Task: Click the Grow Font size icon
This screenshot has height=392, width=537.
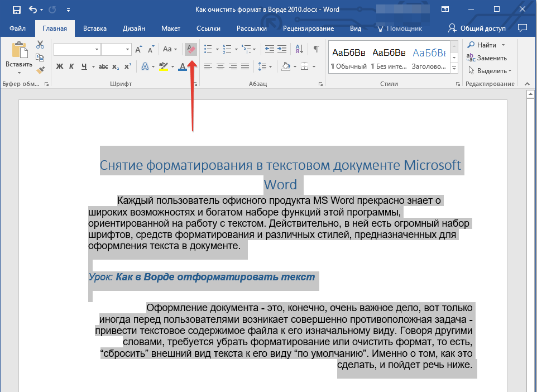Action: click(x=139, y=49)
